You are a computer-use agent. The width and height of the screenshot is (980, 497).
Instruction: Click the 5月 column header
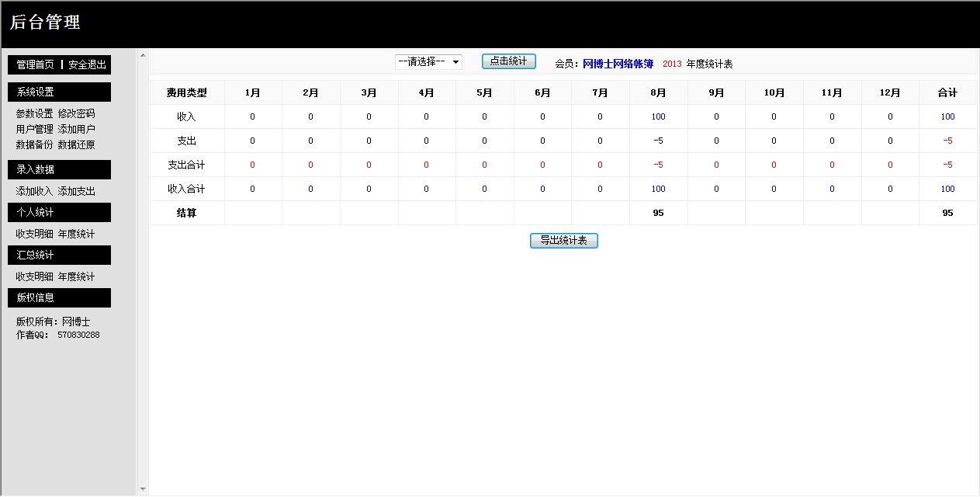click(x=484, y=92)
